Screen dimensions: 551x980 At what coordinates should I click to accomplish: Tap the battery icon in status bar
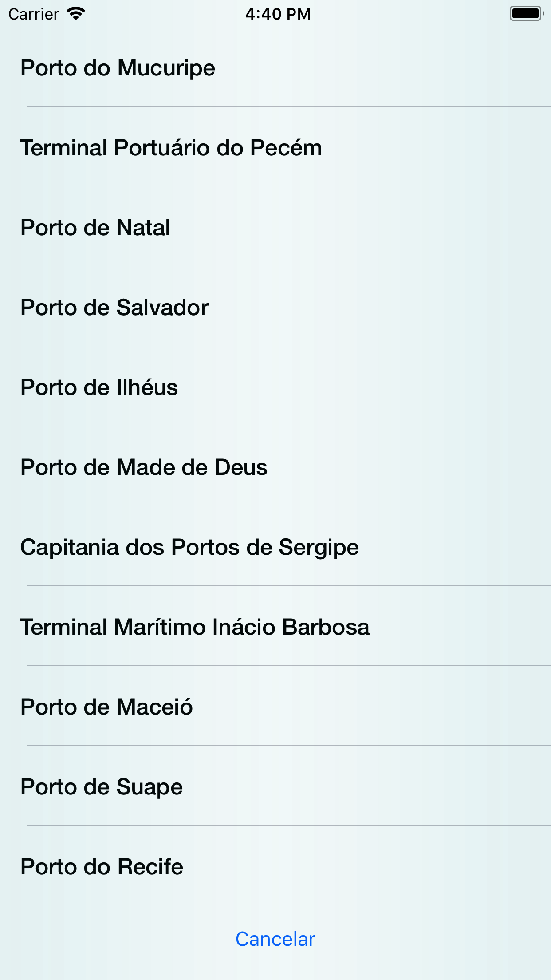[527, 14]
